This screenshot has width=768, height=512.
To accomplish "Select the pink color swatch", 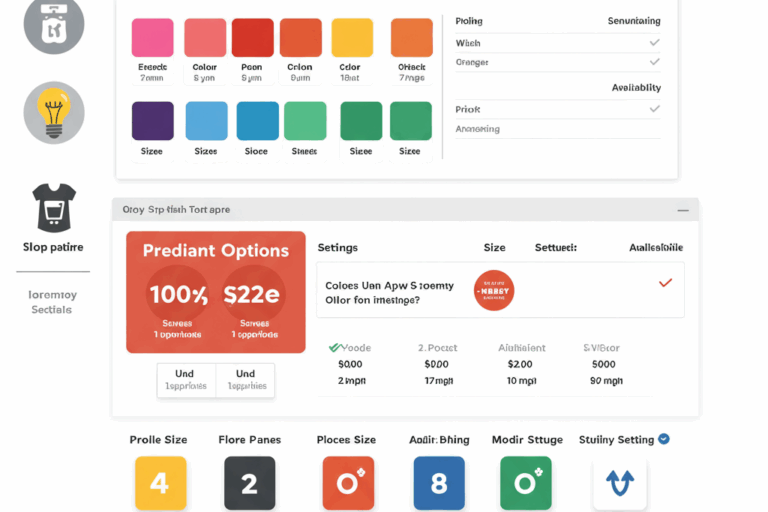I will pyautogui.click(x=153, y=37).
